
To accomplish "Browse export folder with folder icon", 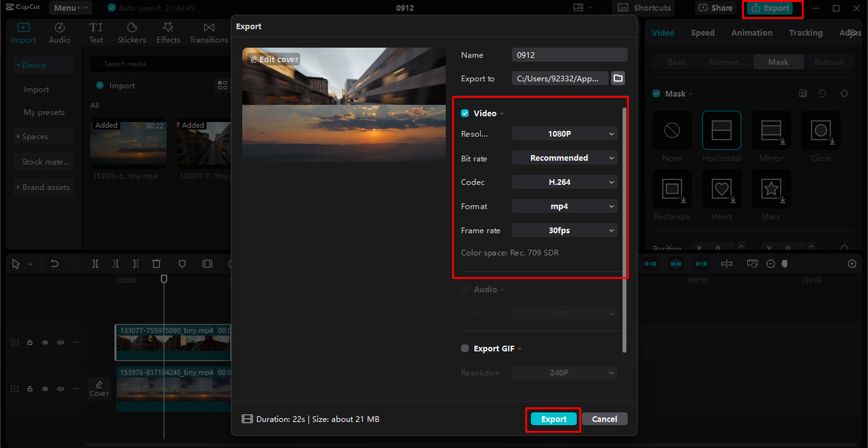I will point(618,79).
